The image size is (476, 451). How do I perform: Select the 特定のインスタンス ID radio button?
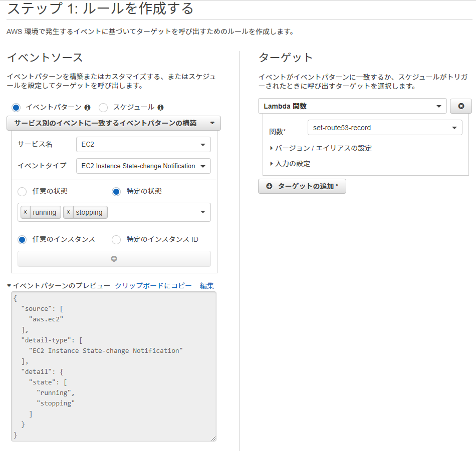pos(116,240)
